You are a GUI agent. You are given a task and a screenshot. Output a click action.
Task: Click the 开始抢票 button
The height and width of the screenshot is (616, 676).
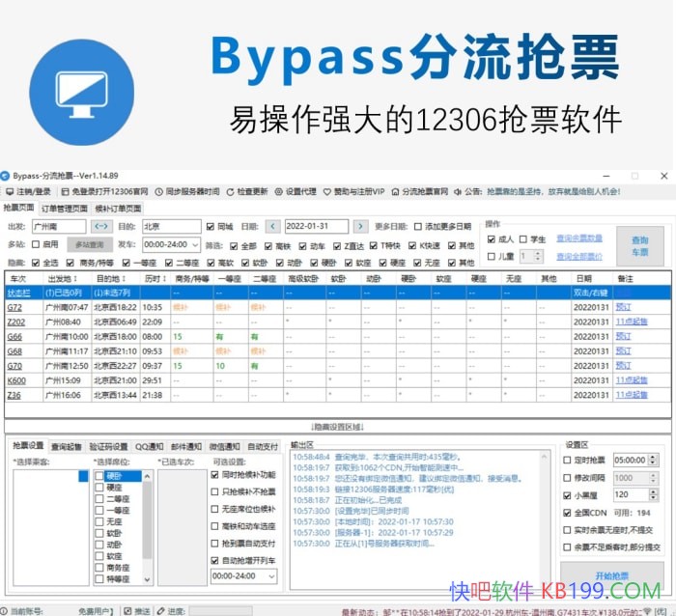coord(611,574)
